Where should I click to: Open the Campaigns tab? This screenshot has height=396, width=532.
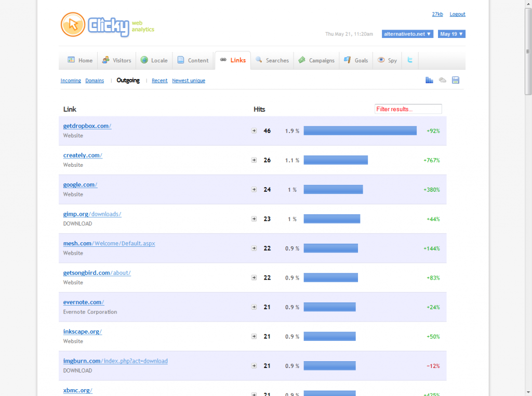[316, 60]
